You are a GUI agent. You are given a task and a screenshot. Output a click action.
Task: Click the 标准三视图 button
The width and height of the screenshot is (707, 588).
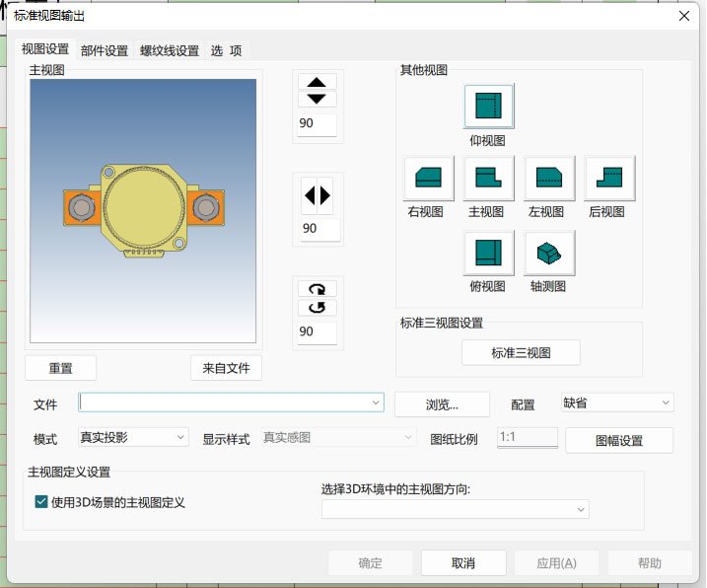521,352
